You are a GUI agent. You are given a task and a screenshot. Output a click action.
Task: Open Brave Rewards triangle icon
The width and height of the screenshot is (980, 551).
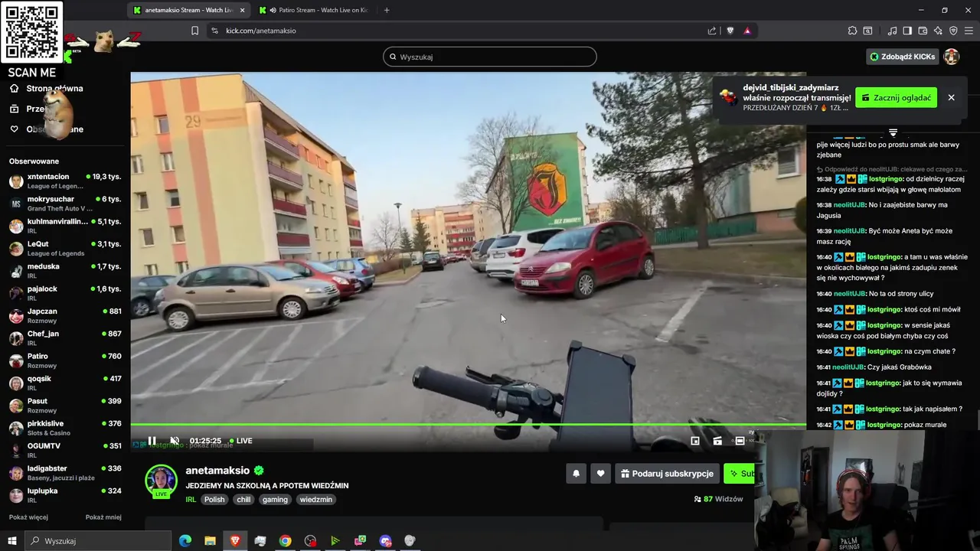click(747, 31)
